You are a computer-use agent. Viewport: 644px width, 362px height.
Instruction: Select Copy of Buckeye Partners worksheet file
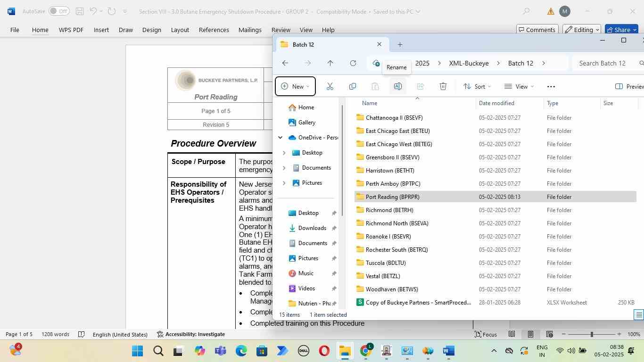(x=495, y=303)
